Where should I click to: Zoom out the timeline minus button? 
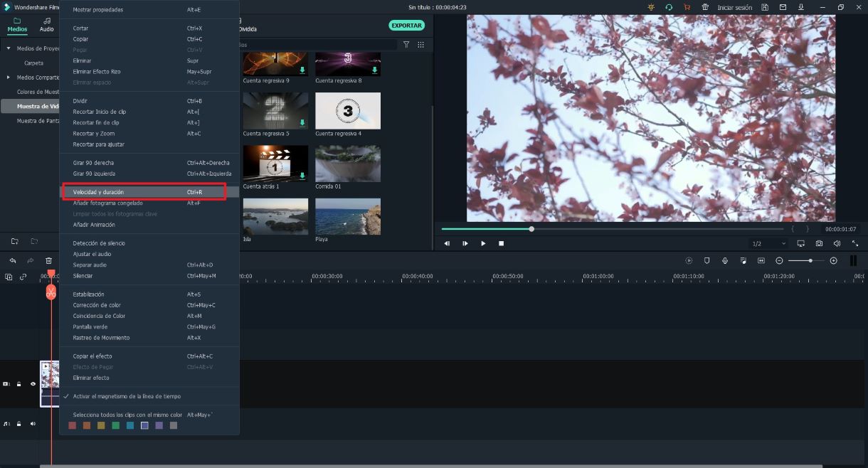(779, 261)
